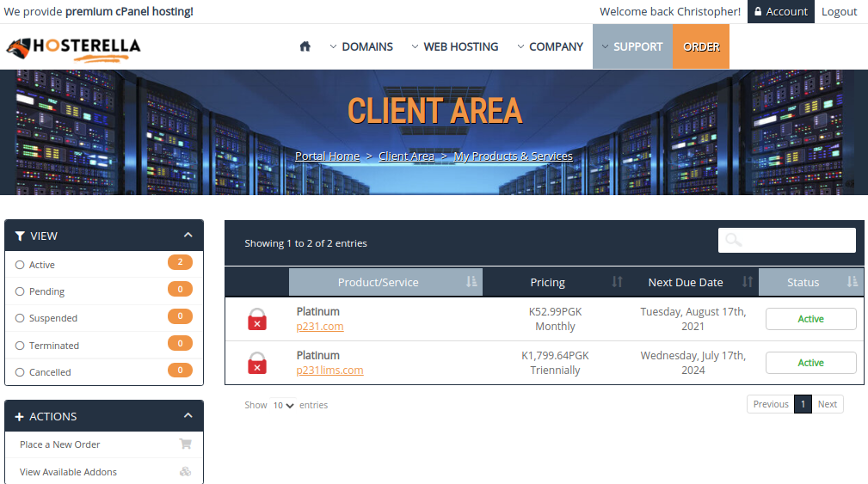Collapse the View panel chevron
This screenshot has width=868, height=484.
[x=188, y=235]
